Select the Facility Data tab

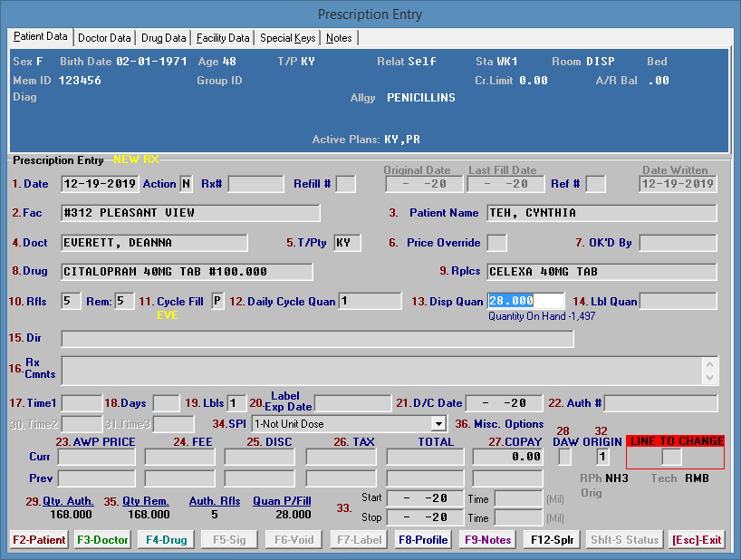pyautogui.click(x=223, y=38)
